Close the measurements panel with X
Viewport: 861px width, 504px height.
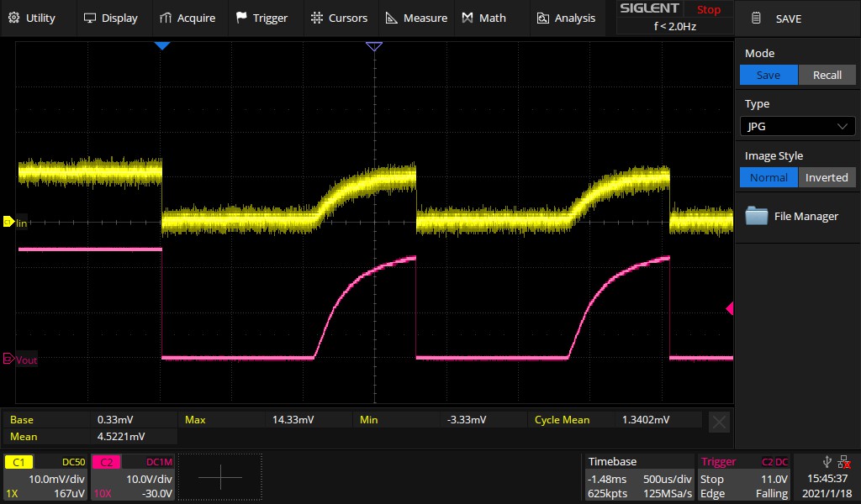(720, 423)
